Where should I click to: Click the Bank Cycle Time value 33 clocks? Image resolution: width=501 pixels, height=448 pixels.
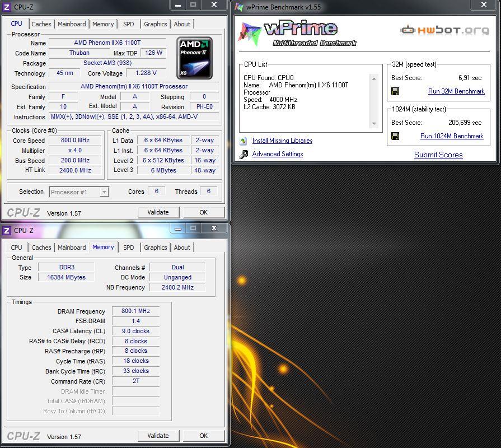tap(136, 371)
